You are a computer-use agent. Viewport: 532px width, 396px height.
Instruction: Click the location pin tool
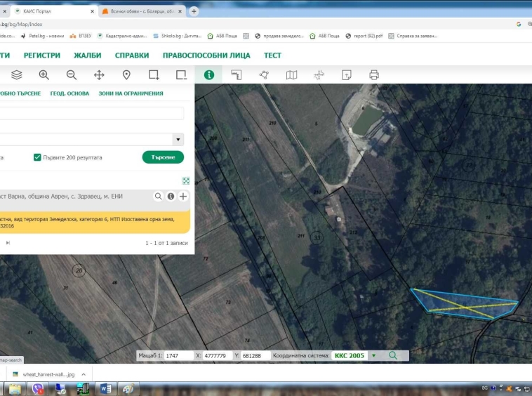[x=126, y=74]
